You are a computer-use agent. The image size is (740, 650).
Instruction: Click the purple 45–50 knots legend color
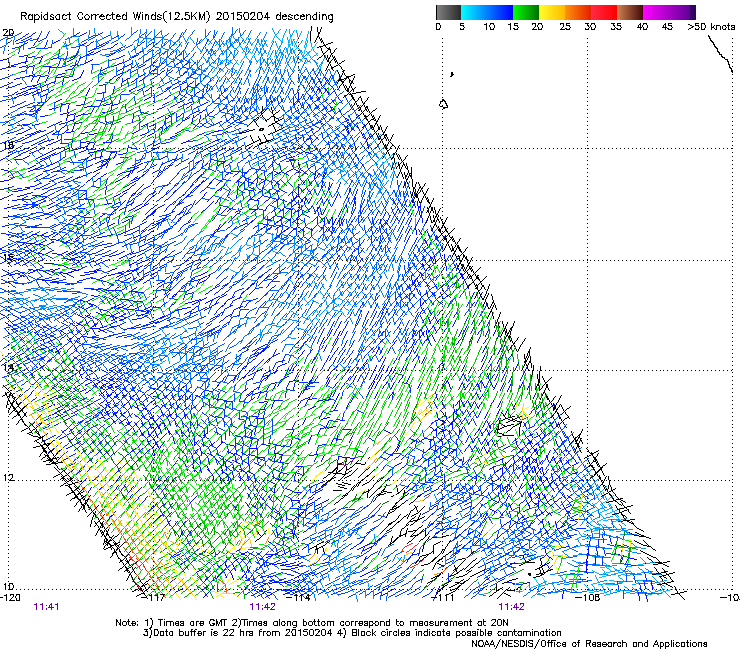pyautogui.click(x=682, y=12)
